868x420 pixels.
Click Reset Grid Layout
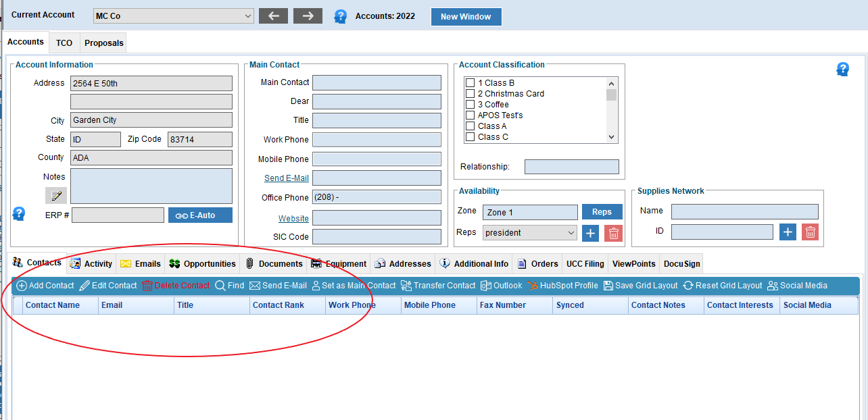point(723,286)
